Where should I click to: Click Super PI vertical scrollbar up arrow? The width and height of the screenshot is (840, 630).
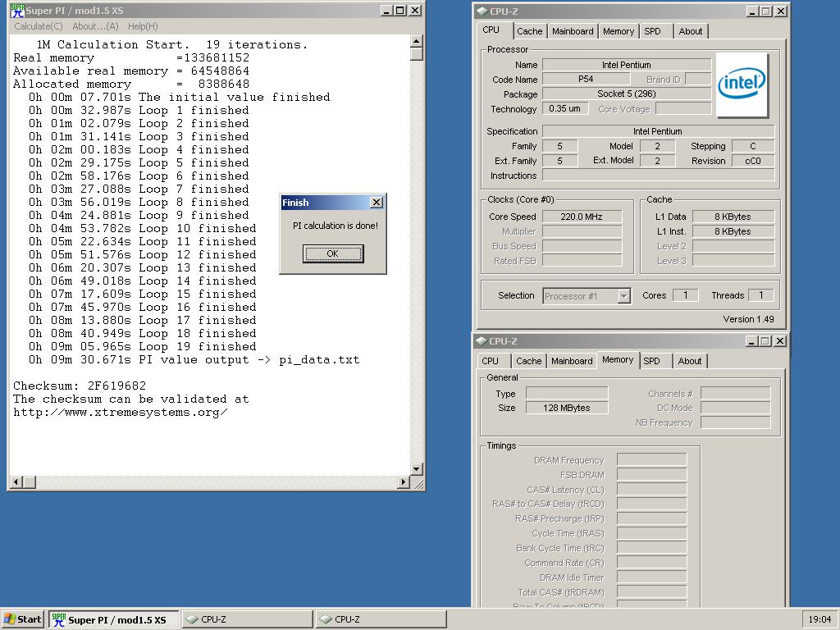[x=417, y=41]
